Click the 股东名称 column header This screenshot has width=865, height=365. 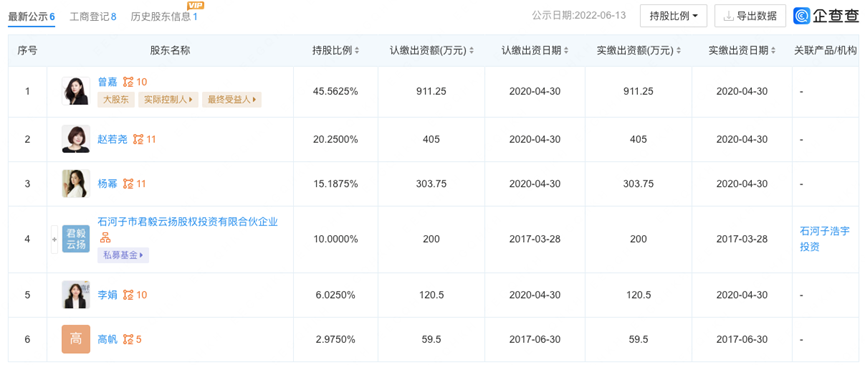pyautogui.click(x=170, y=51)
